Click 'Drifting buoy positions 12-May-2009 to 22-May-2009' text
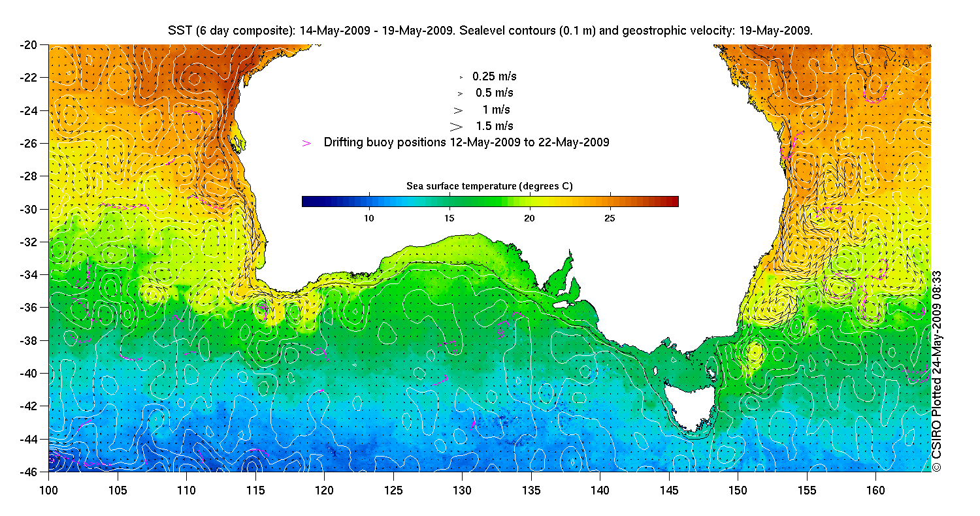The image size is (980, 516). [x=466, y=142]
